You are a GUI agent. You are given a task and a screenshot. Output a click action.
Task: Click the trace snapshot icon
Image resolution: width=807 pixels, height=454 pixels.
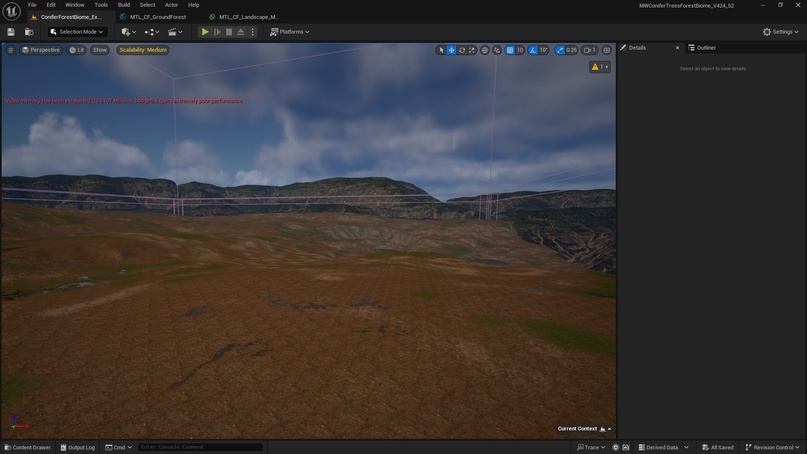click(x=626, y=447)
